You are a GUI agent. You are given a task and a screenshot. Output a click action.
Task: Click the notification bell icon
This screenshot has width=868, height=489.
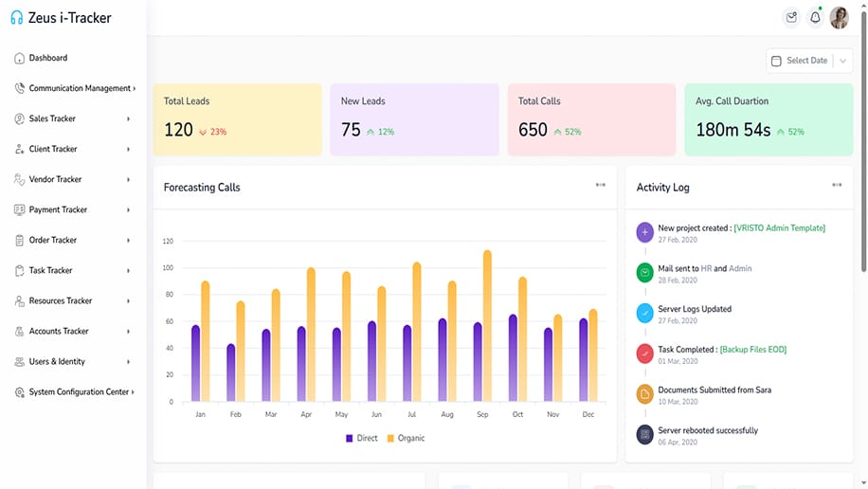tap(815, 17)
